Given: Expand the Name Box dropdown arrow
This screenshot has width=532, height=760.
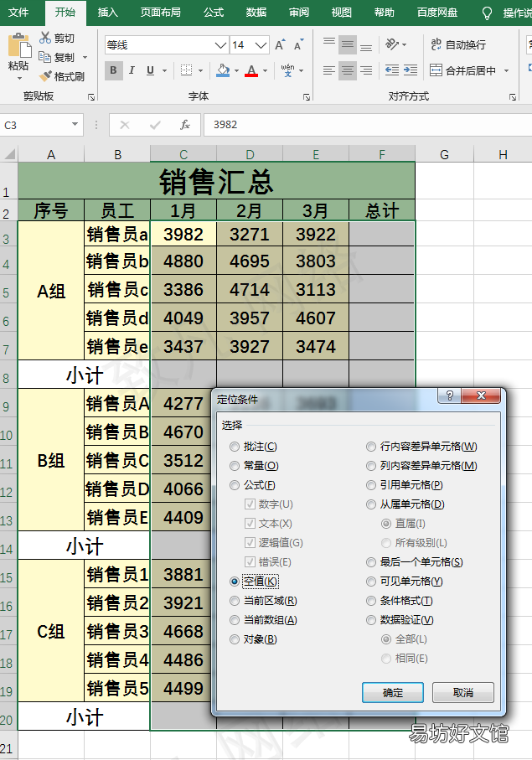Looking at the screenshot, I should [75, 125].
